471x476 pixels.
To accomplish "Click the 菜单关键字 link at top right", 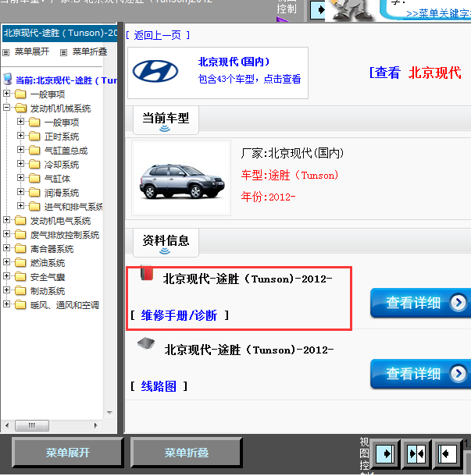I will coord(438,14).
